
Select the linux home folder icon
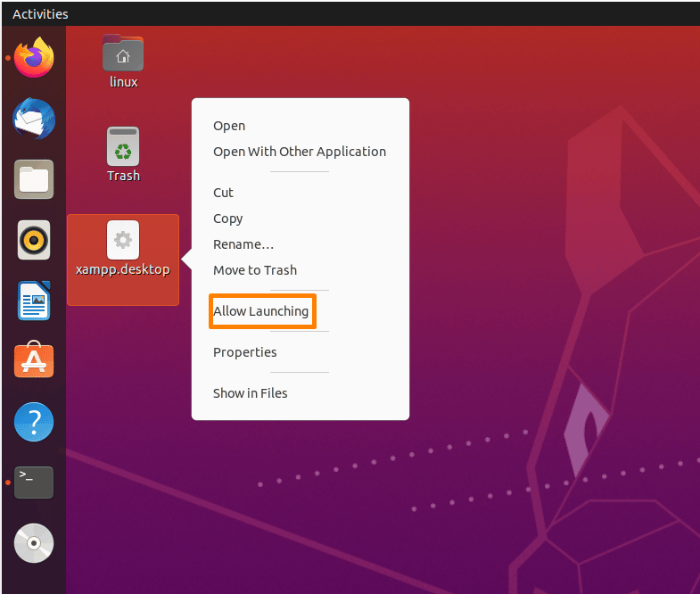click(x=123, y=62)
